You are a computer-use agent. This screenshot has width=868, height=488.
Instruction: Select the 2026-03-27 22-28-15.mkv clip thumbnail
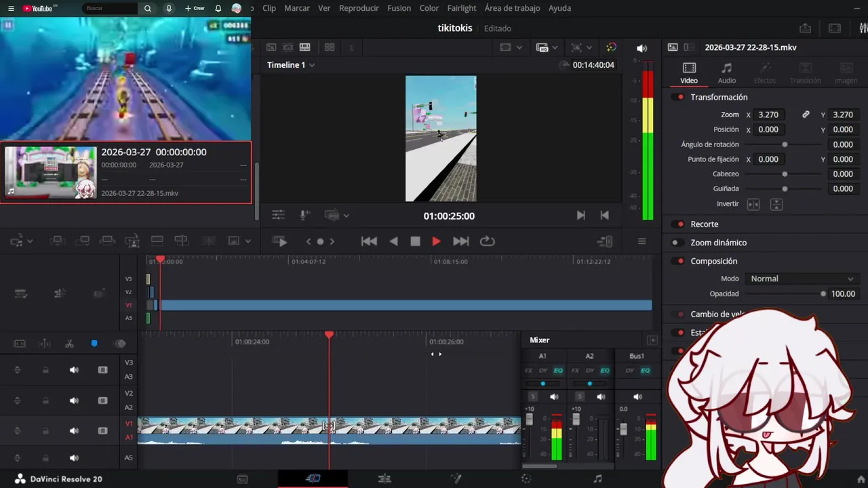pyautogui.click(x=51, y=172)
